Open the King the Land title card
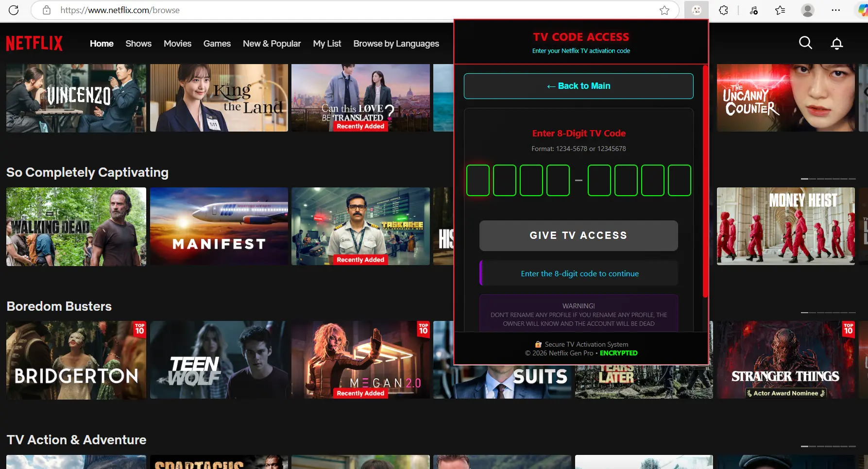The image size is (868, 469). pos(219,98)
